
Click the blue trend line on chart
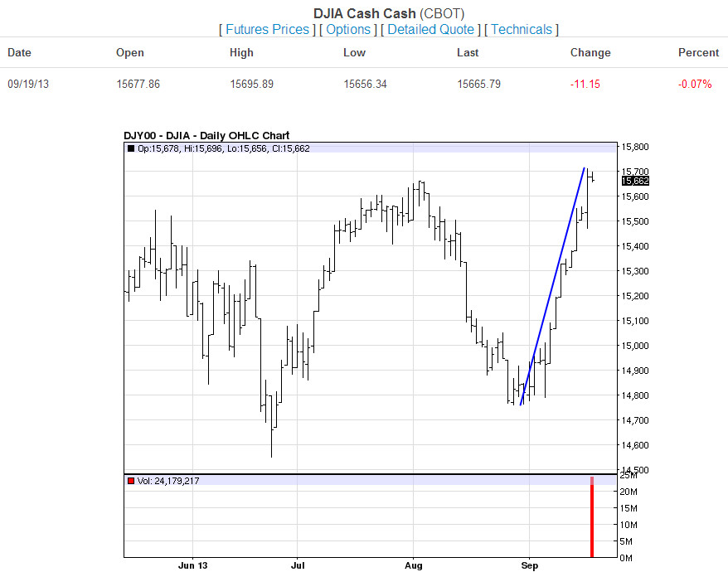pyautogui.click(x=552, y=286)
